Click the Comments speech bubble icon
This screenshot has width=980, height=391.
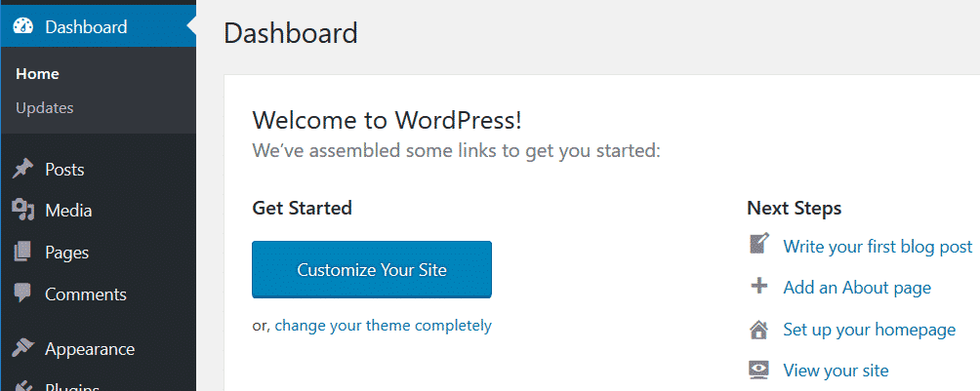click(22, 293)
